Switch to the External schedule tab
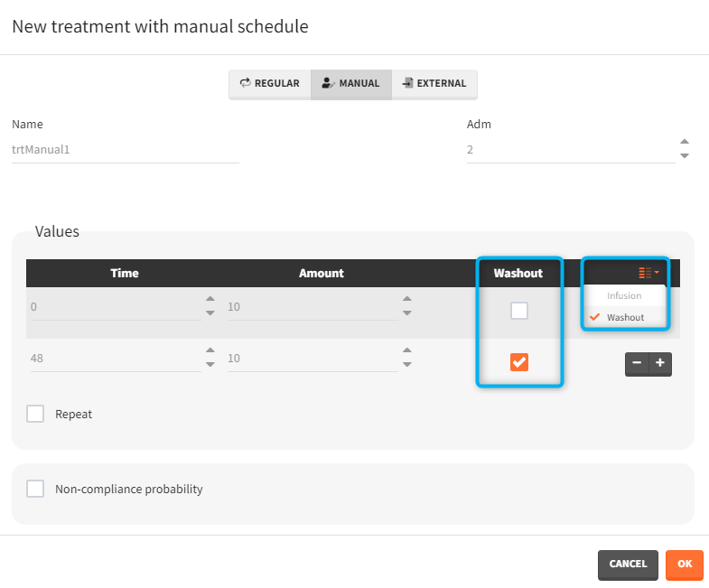Viewport: 709px width, 588px height. tap(434, 83)
